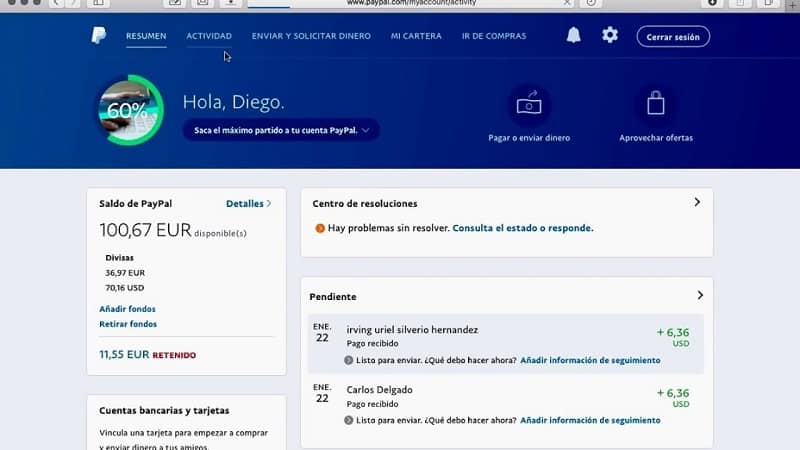This screenshot has width=800, height=450.
Task: Click the Pago recibido label under Carlos Delgado
Action: pyautogui.click(x=372, y=404)
